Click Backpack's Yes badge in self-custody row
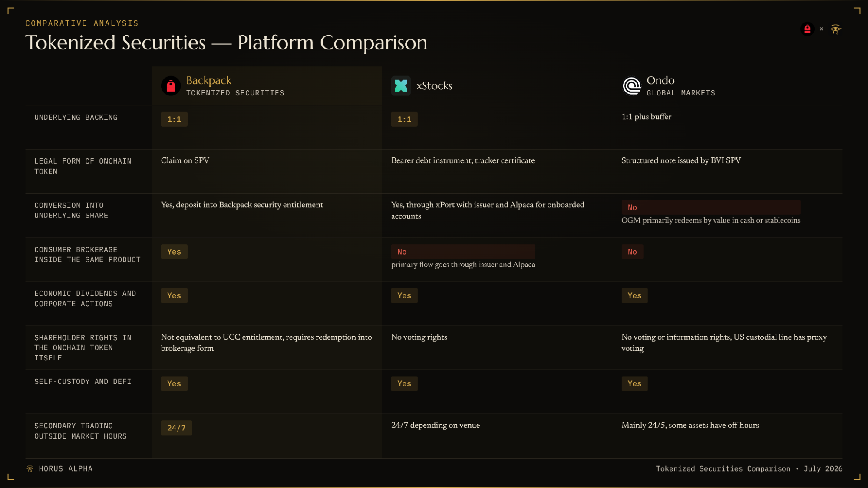This screenshot has width=868, height=488. point(174,384)
